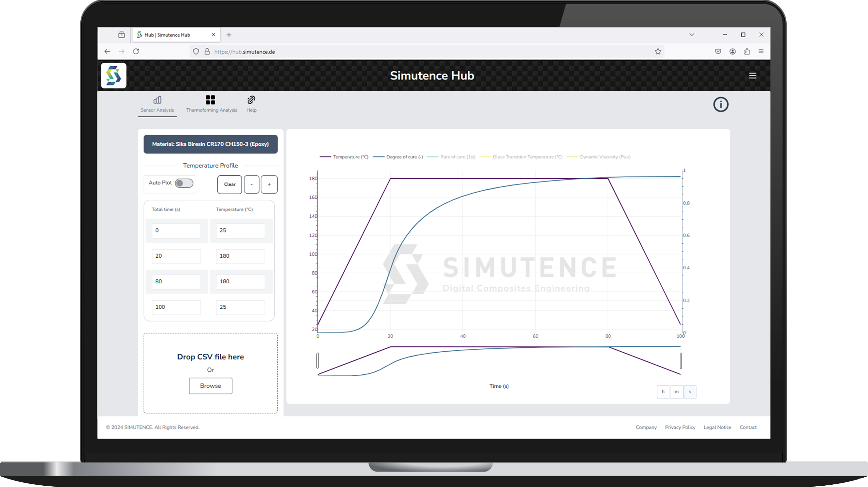
Task: Bookmark page with star icon
Action: (658, 51)
